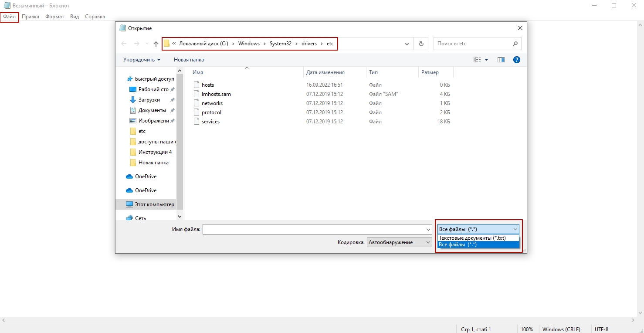Open the Кодировка encoding dropdown
644x333 pixels.
click(399, 242)
